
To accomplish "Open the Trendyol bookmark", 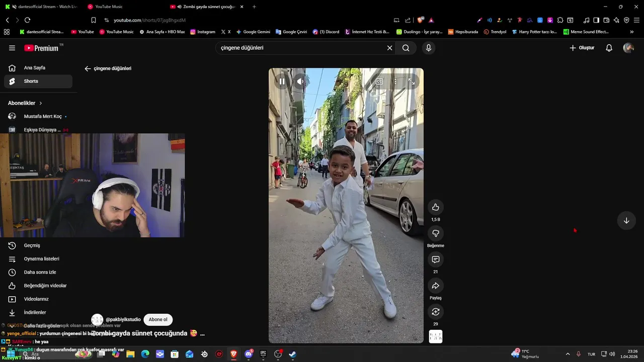I will (495, 32).
